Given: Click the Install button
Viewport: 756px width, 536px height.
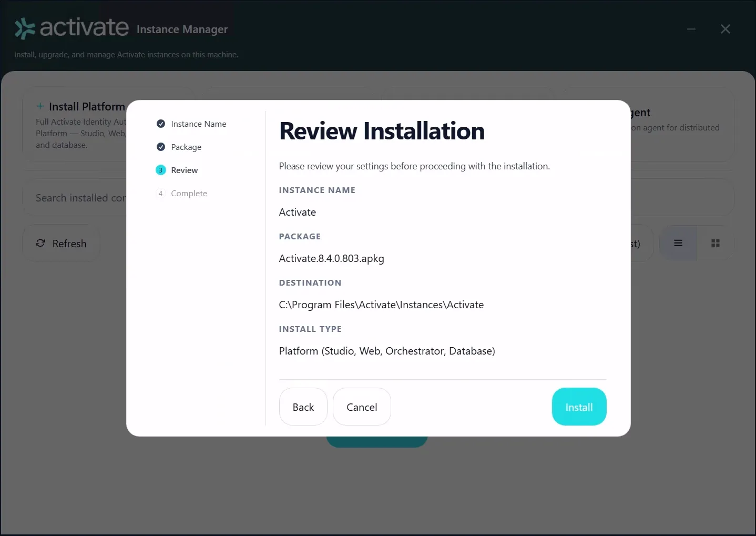Looking at the screenshot, I should pos(579,407).
